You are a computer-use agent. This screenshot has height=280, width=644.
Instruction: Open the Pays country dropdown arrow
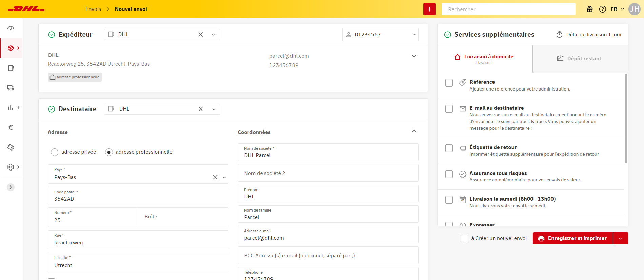(224, 177)
